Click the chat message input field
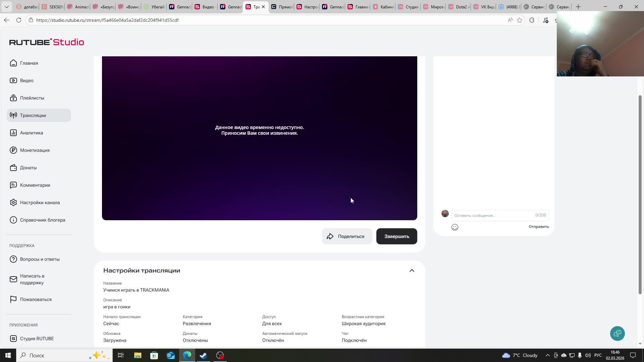 (x=493, y=216)
